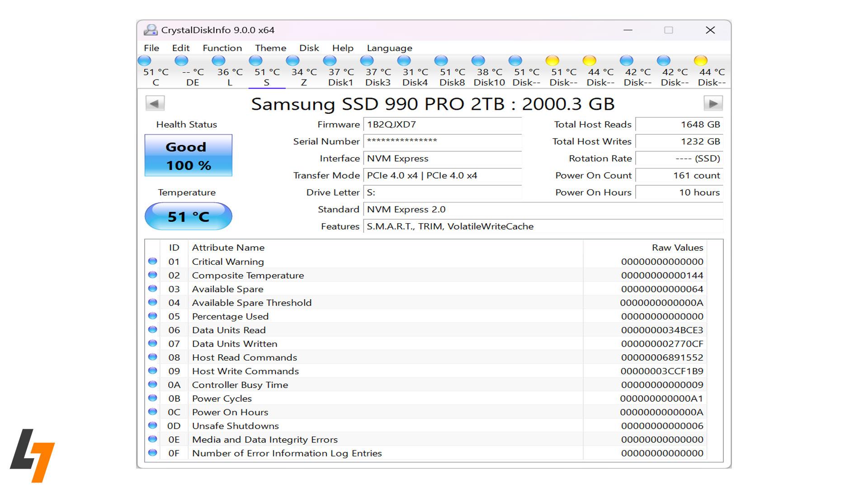Select the Disk4 status orb
Screen dimensions: 868x488
coord(404,61)
